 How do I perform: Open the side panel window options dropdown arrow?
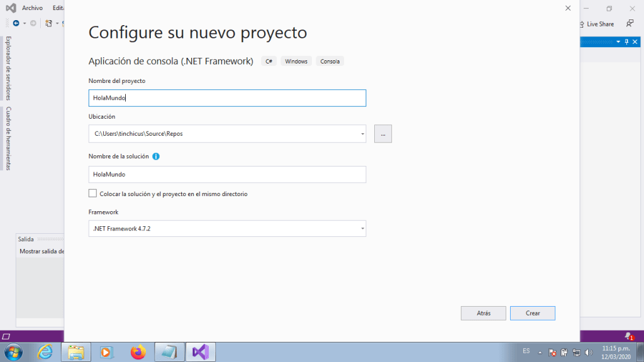click(x=618, y=41)
